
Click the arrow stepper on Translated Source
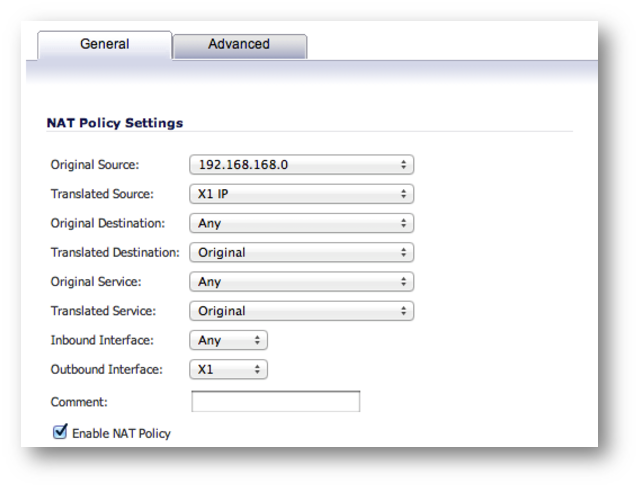point(404,194)
